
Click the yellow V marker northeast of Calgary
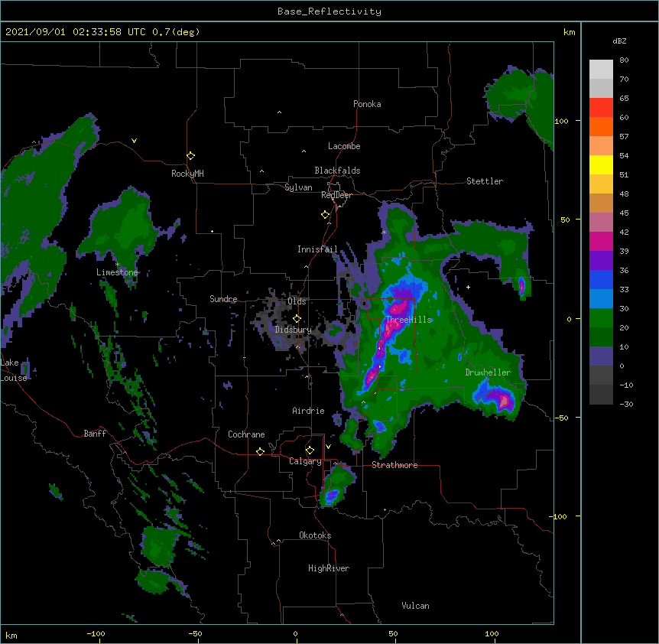[x=328, y=447]
